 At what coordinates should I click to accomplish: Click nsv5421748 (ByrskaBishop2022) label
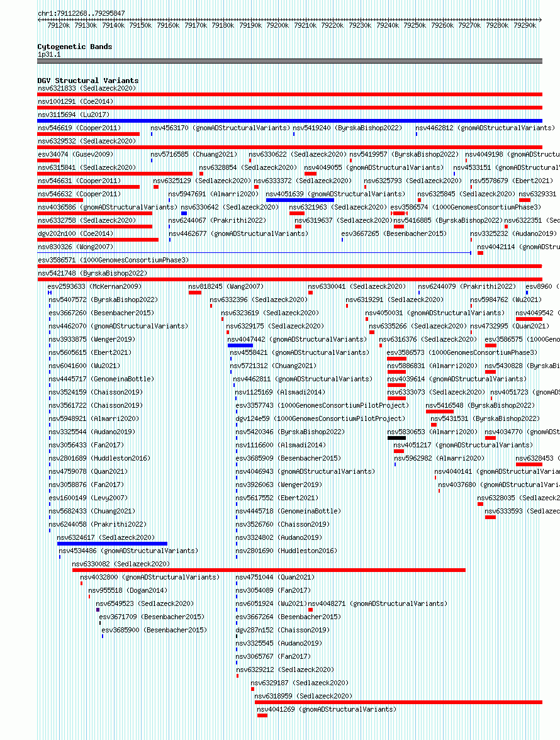pyautogui.click(x=92, y=273)
